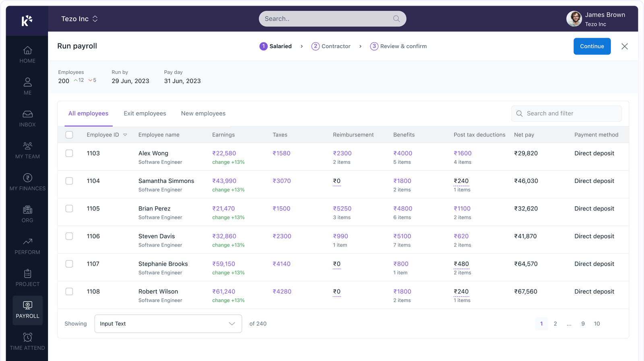Open My Finances rupee icon
The height and width of the screenshot is (361, 644).
(27, 178)
